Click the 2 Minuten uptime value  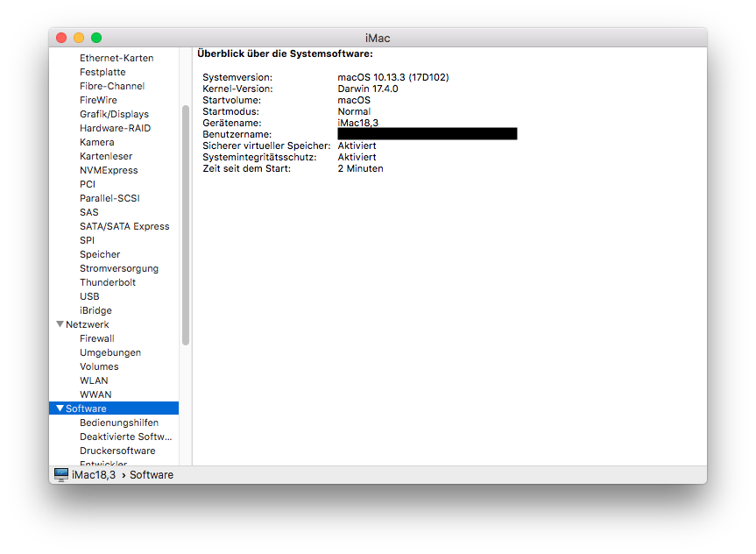(x=360, y=168)
